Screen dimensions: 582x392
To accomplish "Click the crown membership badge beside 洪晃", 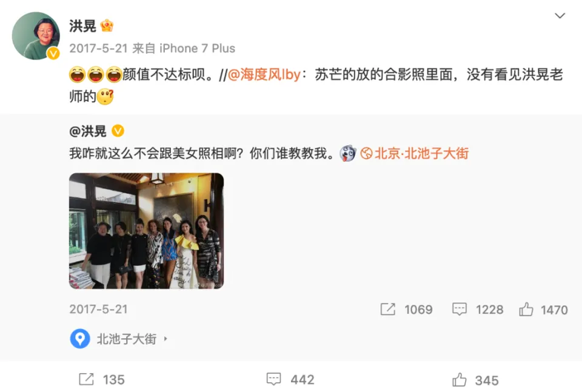I will click(107, 25).
